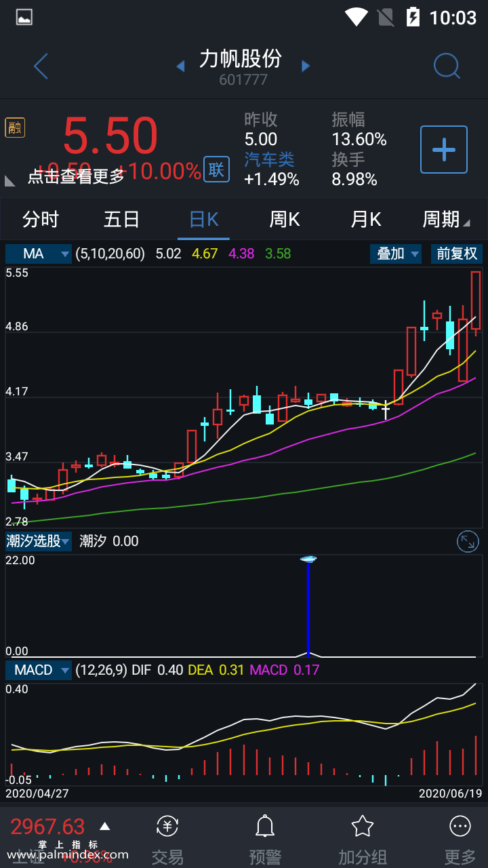Open the search magnifier icon
This screenshot has width=488, height=868.
coord(447,66)
